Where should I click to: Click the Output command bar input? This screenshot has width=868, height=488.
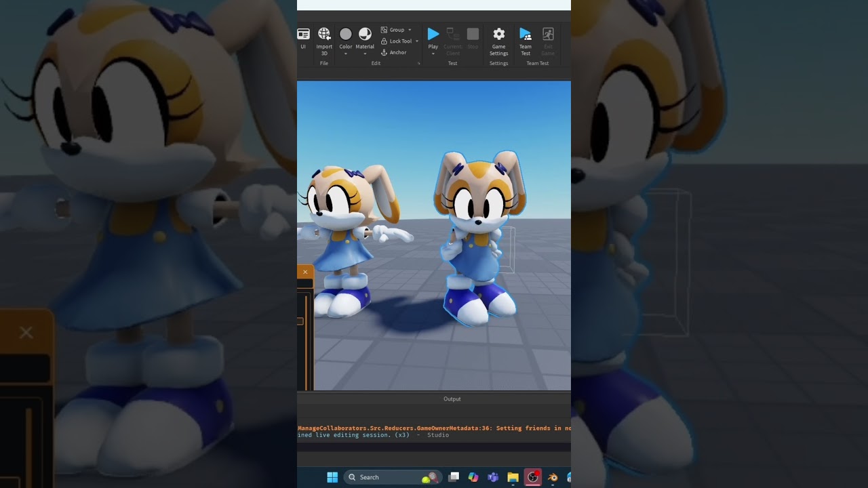[434, 447]
